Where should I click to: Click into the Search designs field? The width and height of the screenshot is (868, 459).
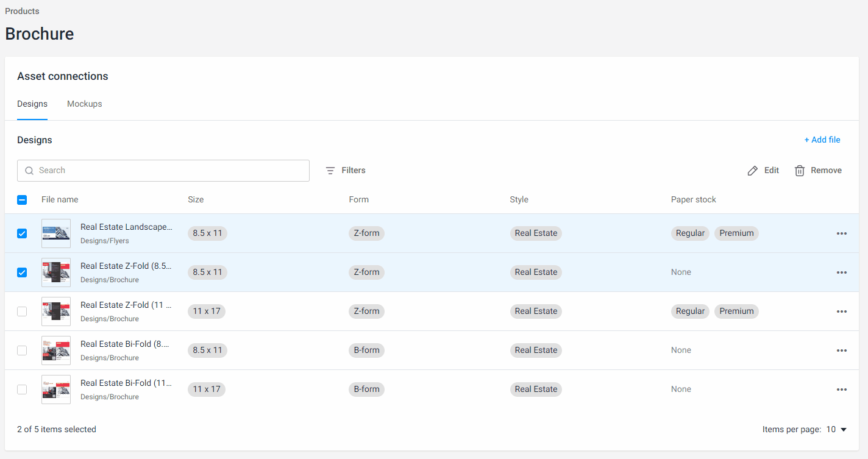[171, 171]
